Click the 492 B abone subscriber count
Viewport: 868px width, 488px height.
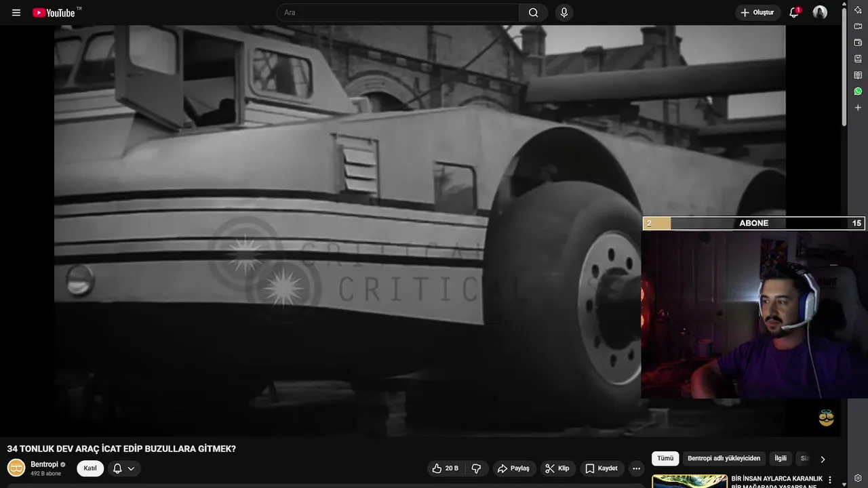(45, 474)
